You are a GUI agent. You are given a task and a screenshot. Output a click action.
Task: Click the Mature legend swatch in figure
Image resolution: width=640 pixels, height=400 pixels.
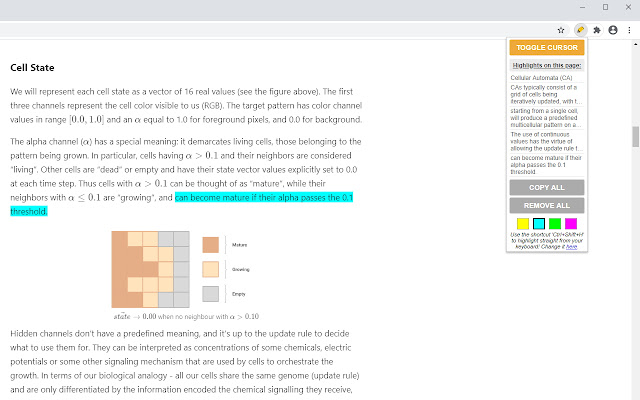(x=211, y=245)
